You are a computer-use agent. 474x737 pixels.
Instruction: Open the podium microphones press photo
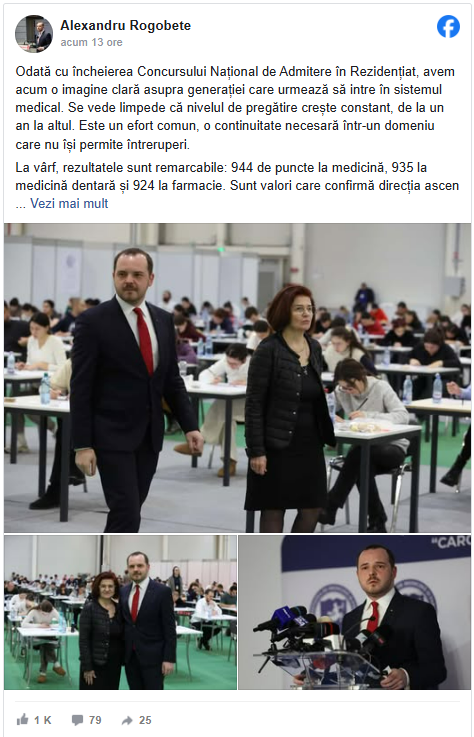[x=355, y=612]
